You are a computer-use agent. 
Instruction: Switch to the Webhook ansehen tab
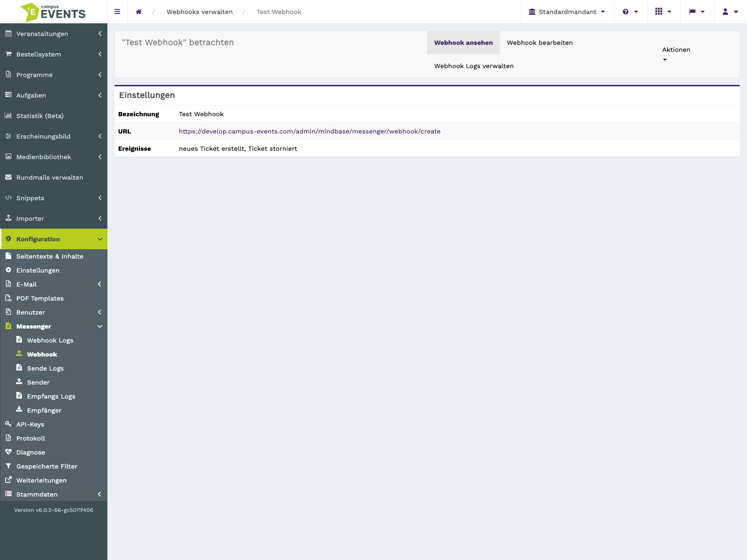[464, 42]
